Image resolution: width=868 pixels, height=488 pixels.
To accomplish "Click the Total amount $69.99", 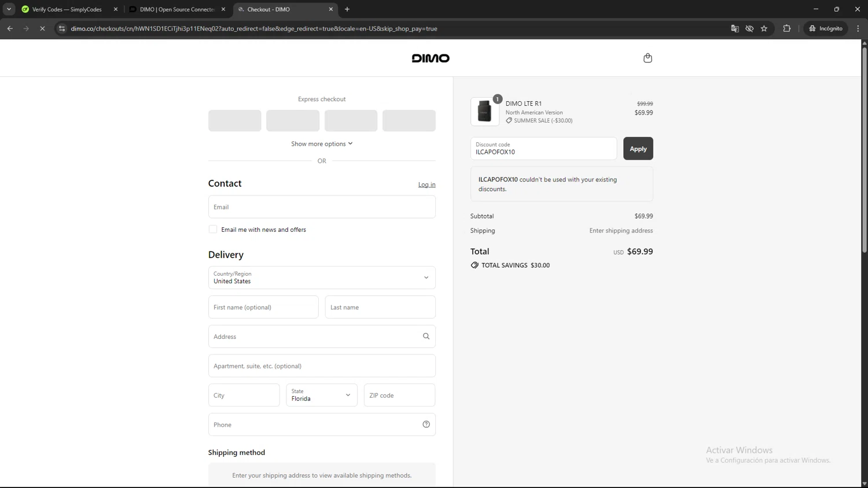I will tap(640, 252).
